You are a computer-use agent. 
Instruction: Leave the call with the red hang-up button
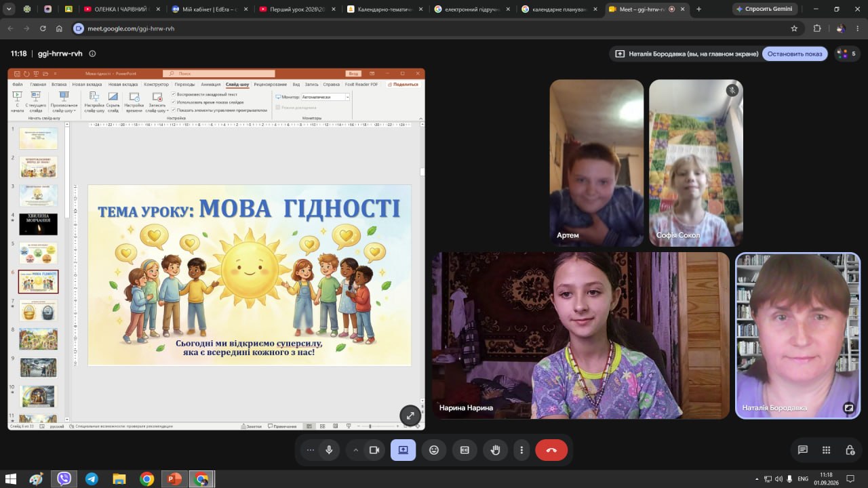point(551,450)
